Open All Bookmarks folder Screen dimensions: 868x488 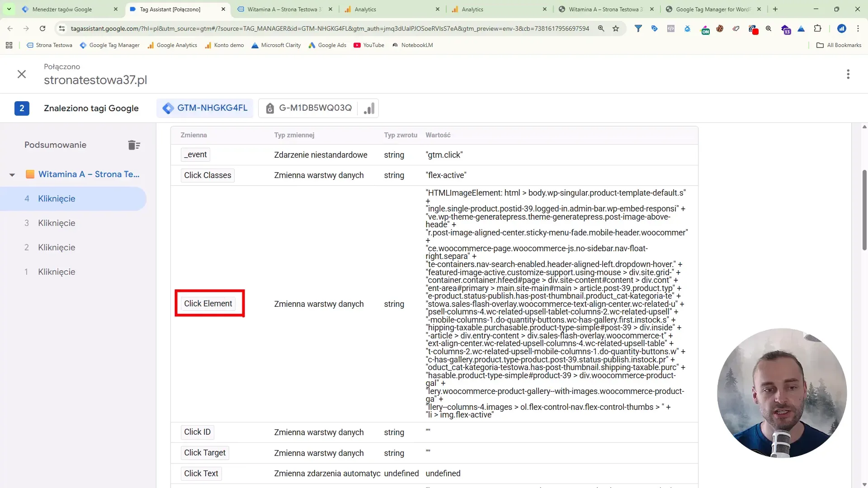[839, 45]
